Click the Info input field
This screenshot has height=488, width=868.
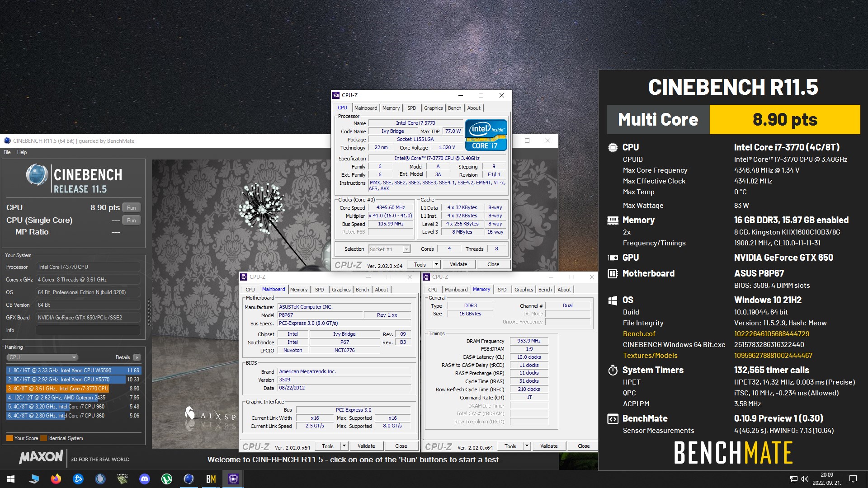(88, 330)
